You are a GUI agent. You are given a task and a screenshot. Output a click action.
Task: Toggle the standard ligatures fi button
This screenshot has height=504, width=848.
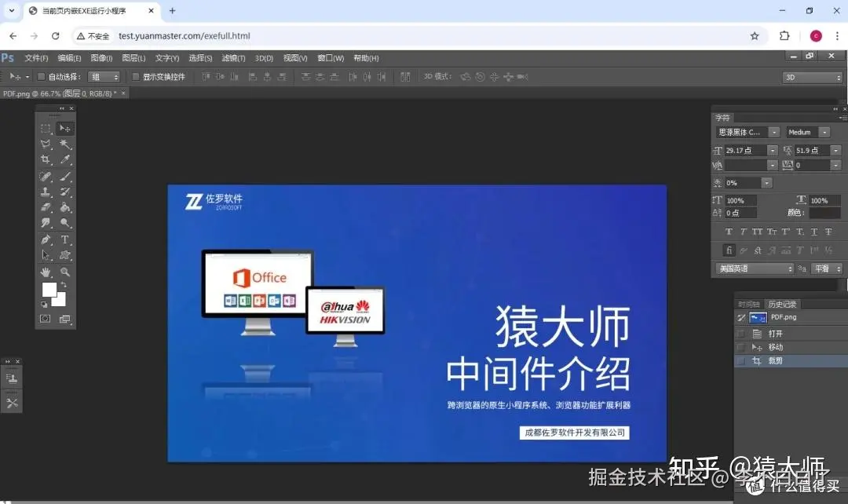pos(729,250)
